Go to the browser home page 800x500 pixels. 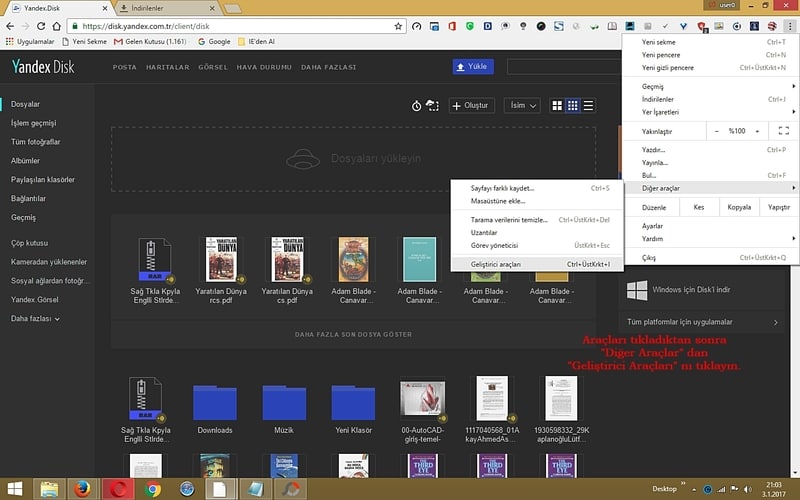[x=57, y=26]
